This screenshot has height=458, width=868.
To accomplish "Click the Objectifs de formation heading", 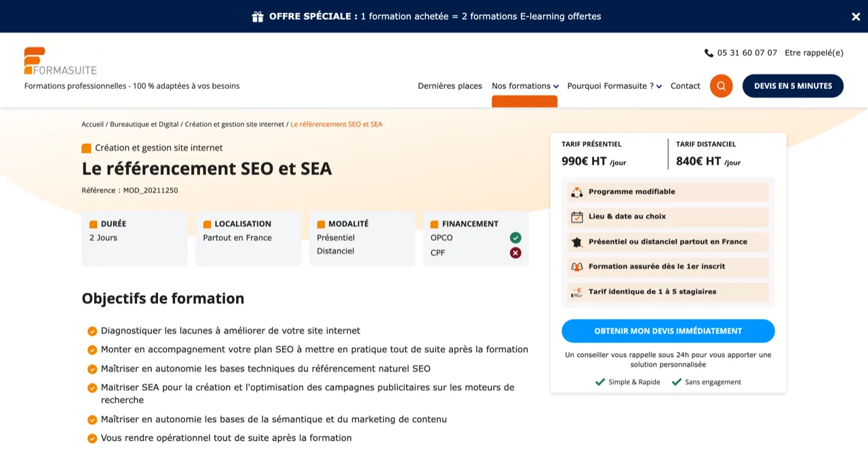I will click(163, 299).
